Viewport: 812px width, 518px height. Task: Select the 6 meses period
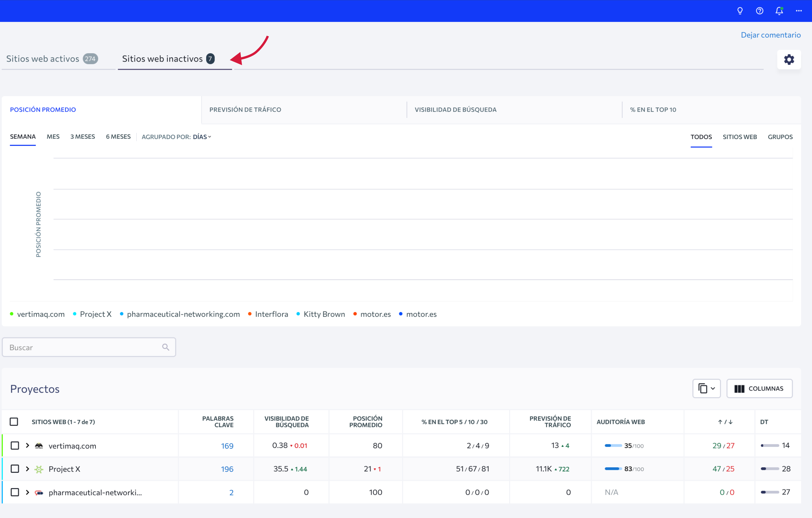(x=118, y=136)
